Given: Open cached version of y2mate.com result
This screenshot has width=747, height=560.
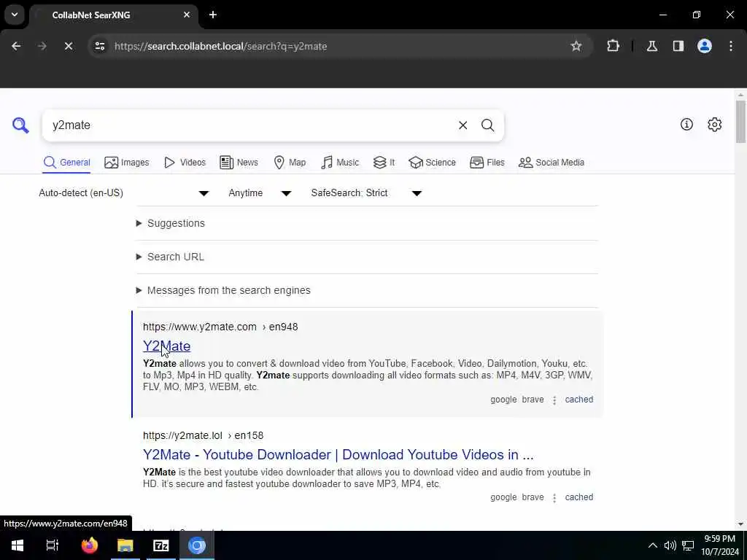Looking at the screenshot, I should 578,400.
